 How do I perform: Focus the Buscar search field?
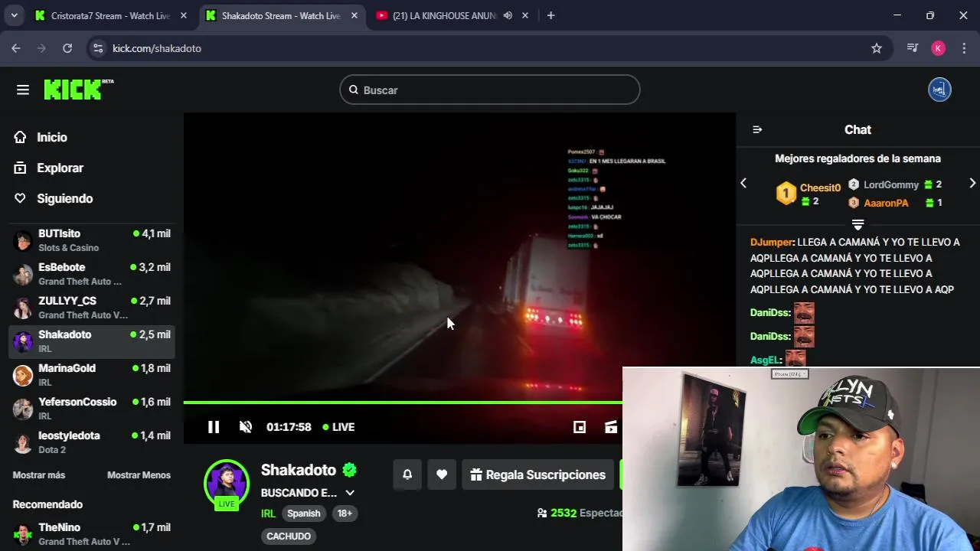pos(490,90)
